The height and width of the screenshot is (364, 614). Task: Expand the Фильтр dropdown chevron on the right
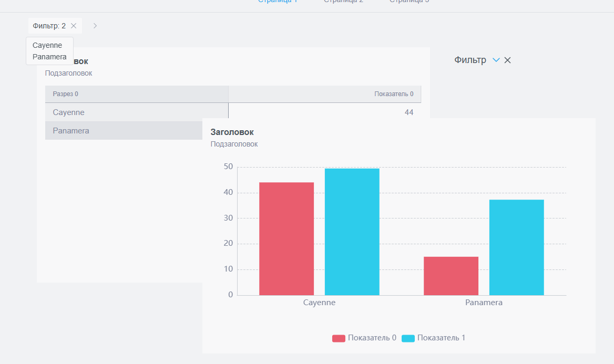tap(496, 60)
